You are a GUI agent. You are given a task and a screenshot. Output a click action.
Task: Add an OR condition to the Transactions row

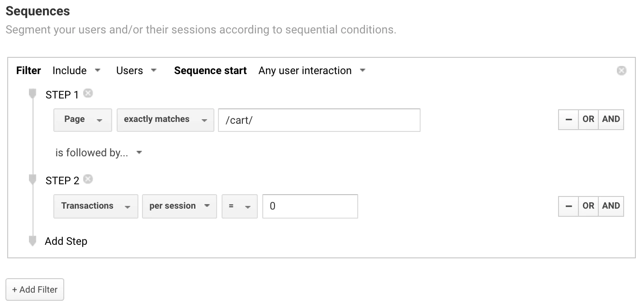coord(588,206)
